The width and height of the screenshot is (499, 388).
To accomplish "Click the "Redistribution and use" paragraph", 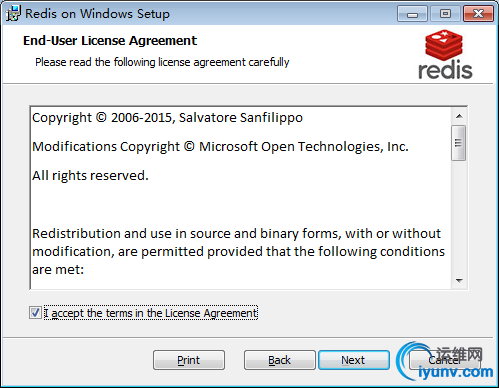I will click(238, 252).
